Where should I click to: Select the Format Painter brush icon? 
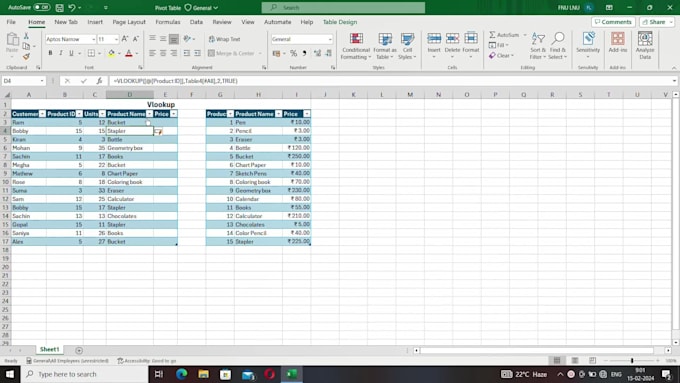26,57
